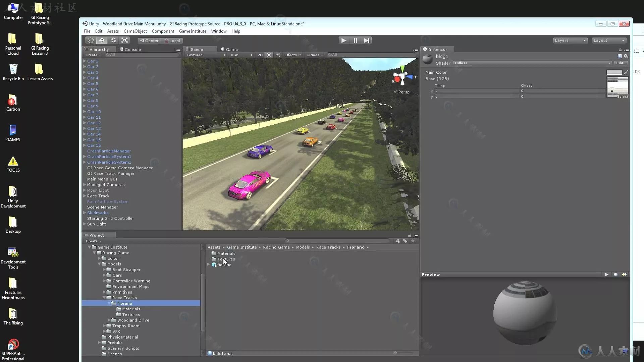Select Main Menu GUI in Hierarchy
Screen dimensions: 644x362
pyautogui.click(x=102, y=179)
